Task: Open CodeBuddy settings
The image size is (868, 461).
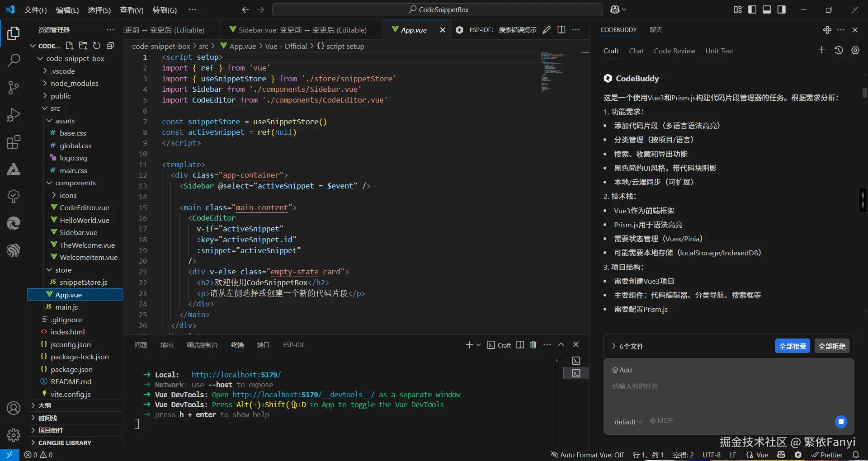Action: point(855,50)
